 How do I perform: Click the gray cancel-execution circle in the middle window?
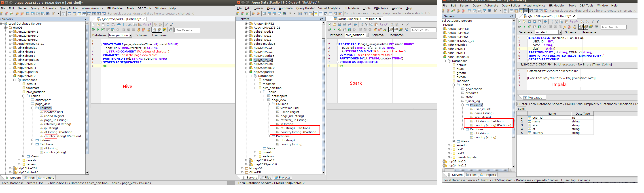354,30
